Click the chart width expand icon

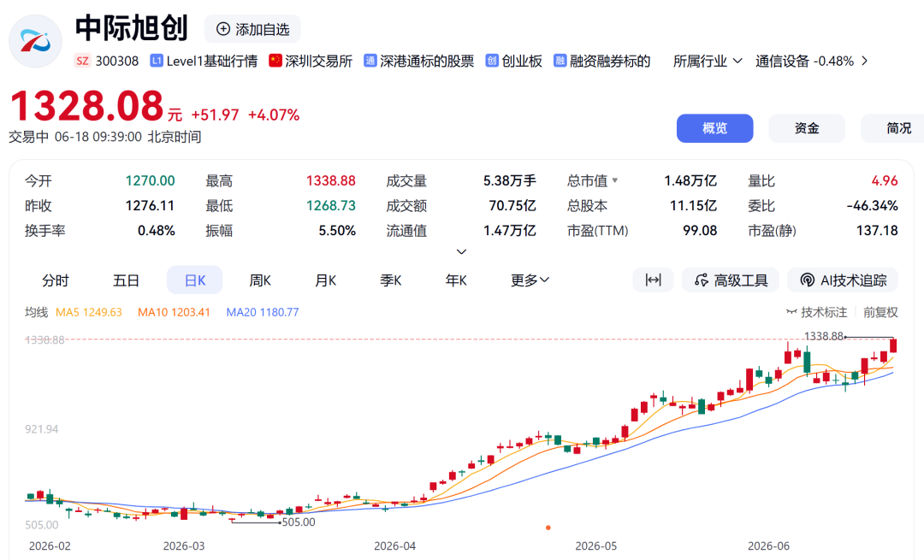pyautogui.click(x=653, y=280)
